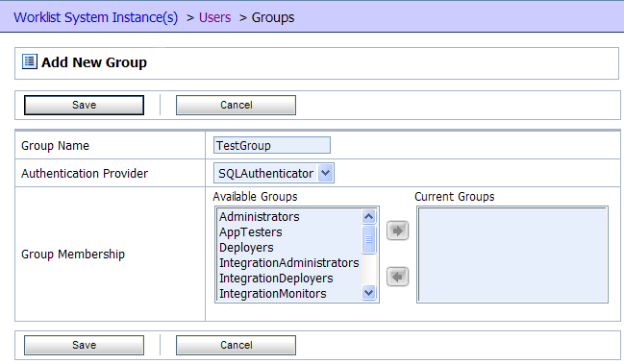Click the bottom Save button

84,345
